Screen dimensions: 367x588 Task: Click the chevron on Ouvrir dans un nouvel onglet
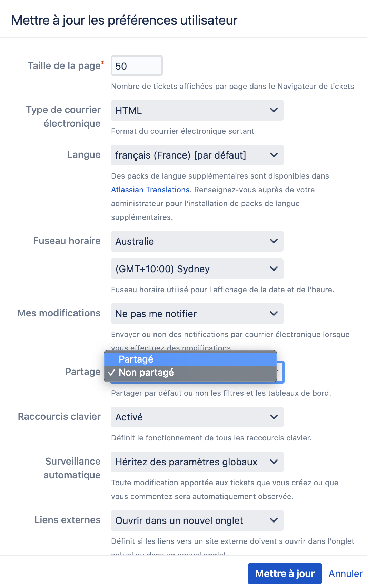coord(274,520)
